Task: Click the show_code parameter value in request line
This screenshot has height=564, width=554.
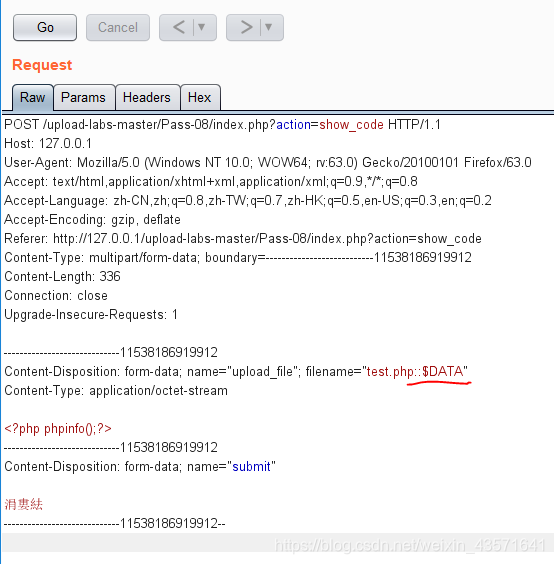Action: [x=351, y=125]
